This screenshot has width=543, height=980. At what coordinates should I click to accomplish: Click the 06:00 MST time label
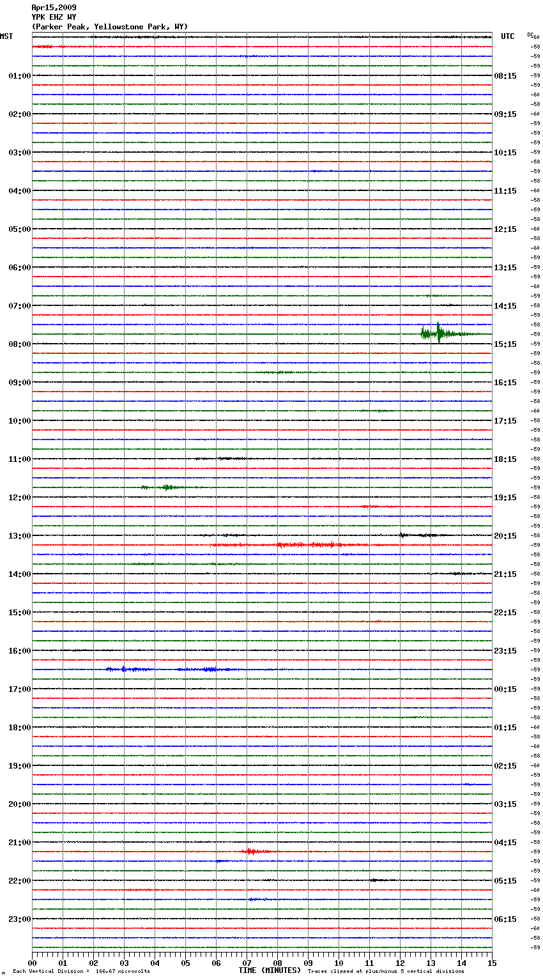pos(20,268)
